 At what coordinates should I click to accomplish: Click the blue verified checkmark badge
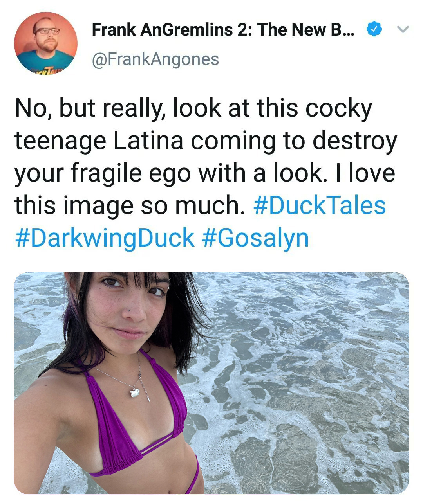coord(374,30)
